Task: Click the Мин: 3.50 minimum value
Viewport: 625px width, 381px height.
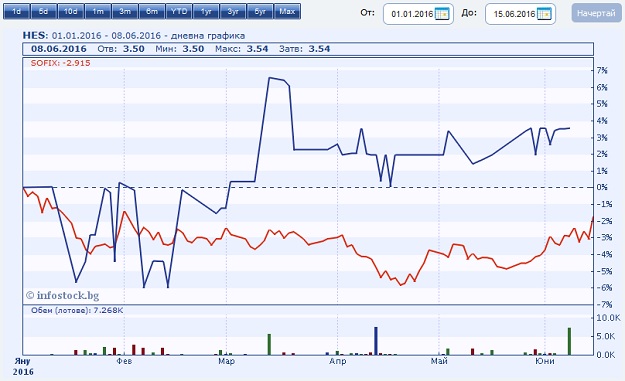Action: (179, 49)
